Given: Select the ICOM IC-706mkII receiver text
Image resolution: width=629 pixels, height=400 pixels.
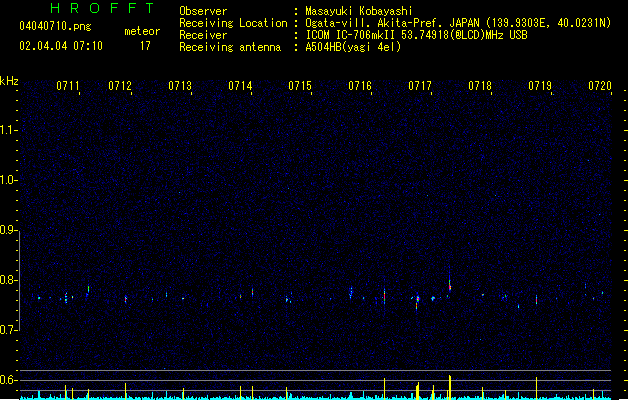Looking at the screenshot, I should 416,35.
